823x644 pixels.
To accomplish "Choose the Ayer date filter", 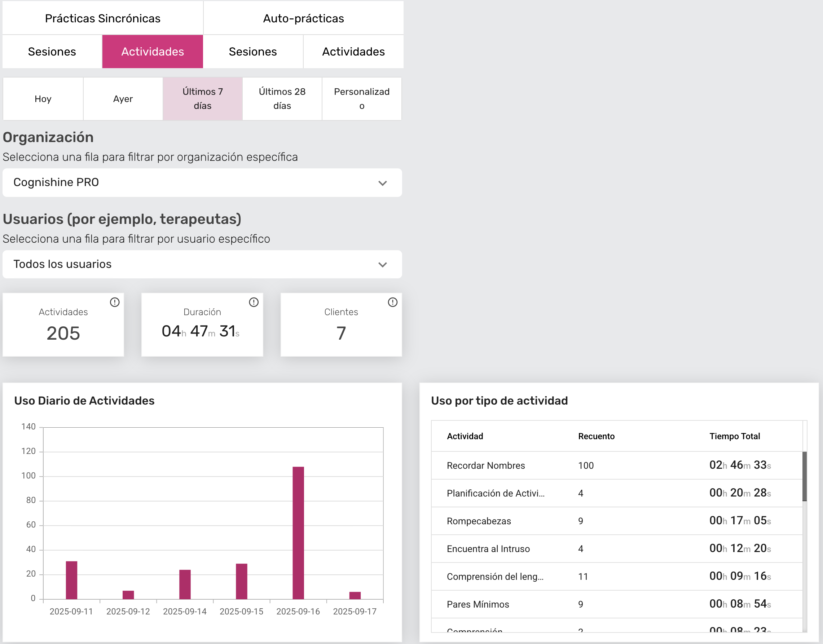I will coord(123,99).
